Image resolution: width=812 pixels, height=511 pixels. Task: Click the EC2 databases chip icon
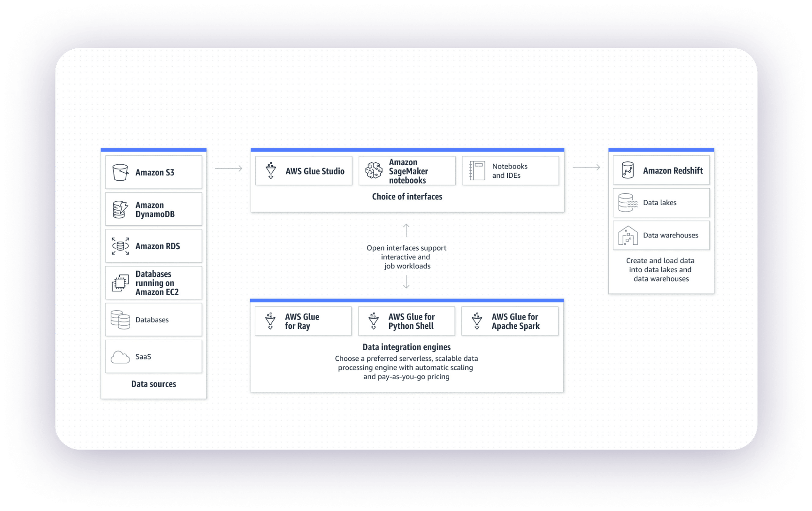point(120,283)
